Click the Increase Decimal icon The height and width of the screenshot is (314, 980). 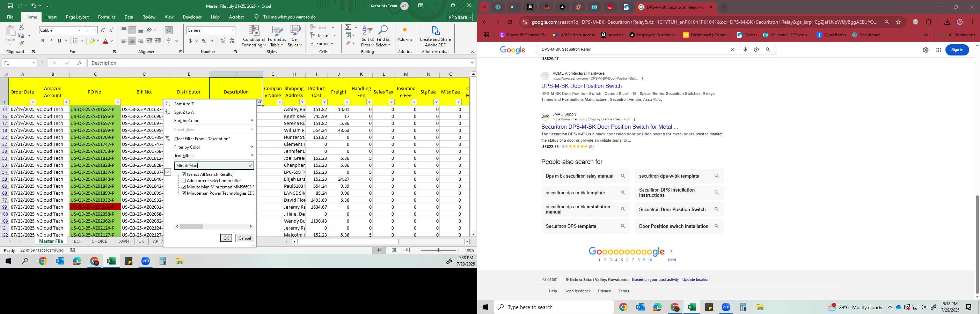click(223, 41)
